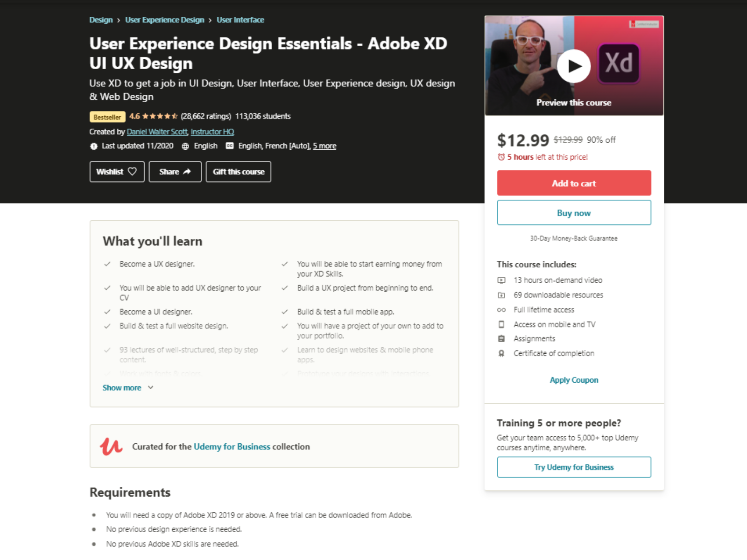Click the Buy now button
Image resolution: width=747 pixels, height=560 pixels.
[574, 213]
